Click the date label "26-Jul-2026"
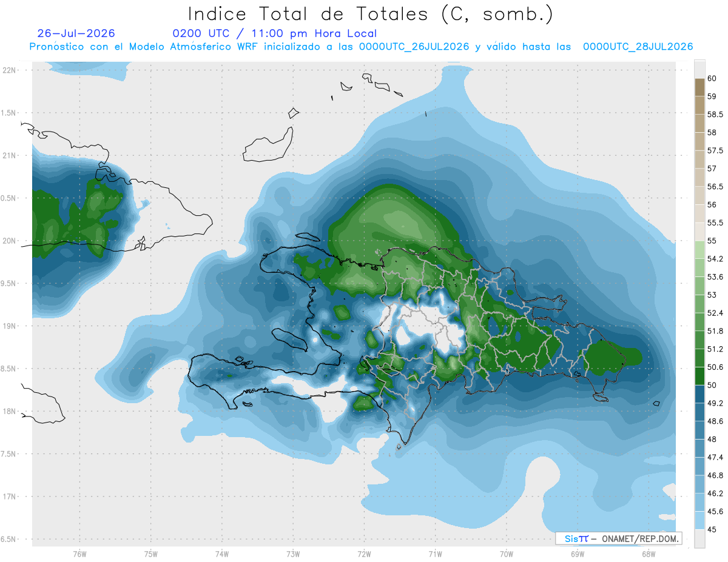This screenshot has width=728, height=562. tap(76, 33)
